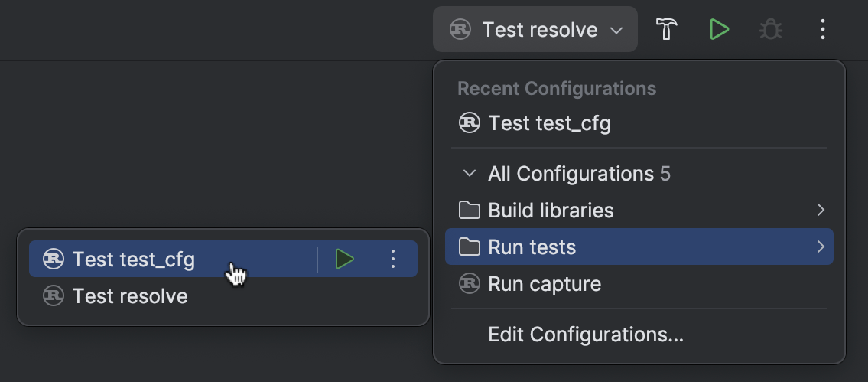Viewport: 868px width, 382px height.
Task: Click the Run tests folder icon
Action: (x=469, y=247)
